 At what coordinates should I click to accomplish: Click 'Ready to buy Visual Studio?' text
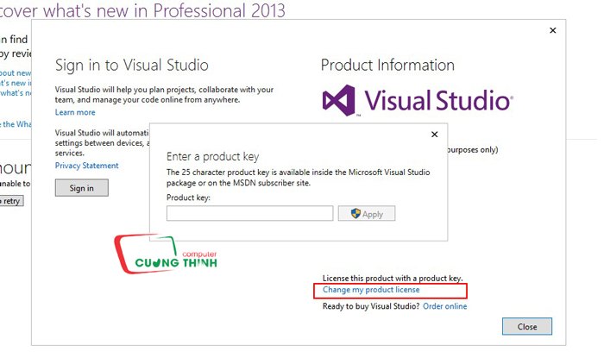(371, 306)
